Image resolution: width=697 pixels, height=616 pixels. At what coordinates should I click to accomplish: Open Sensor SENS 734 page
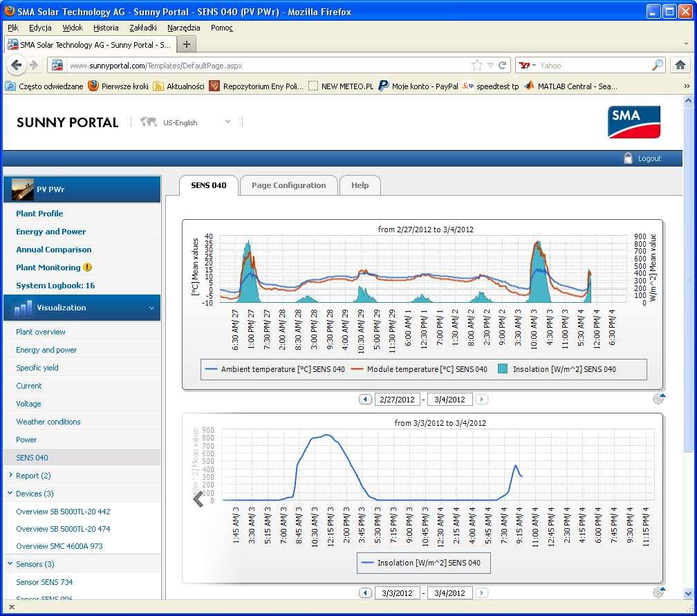pos(44,582)
